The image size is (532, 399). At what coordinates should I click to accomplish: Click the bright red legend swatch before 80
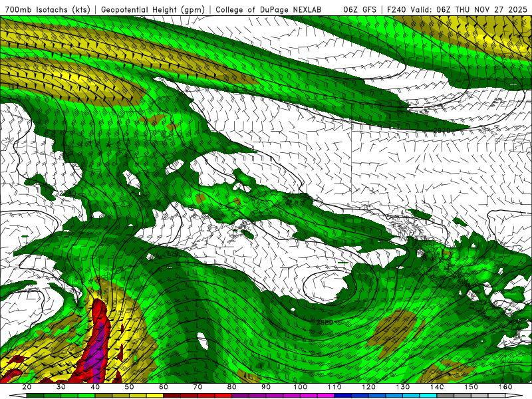(223, 396)
